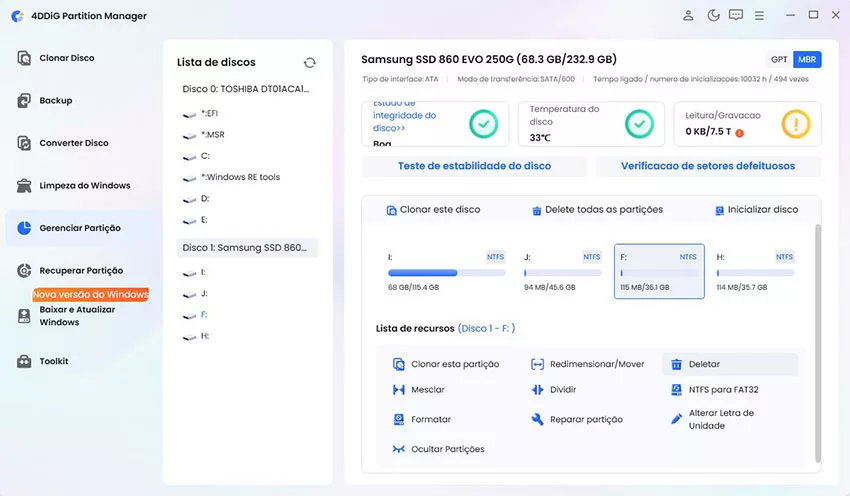The image size is (850, 496).
Task: Open the hamburger menu icon
Action: [x=759, y=16]
